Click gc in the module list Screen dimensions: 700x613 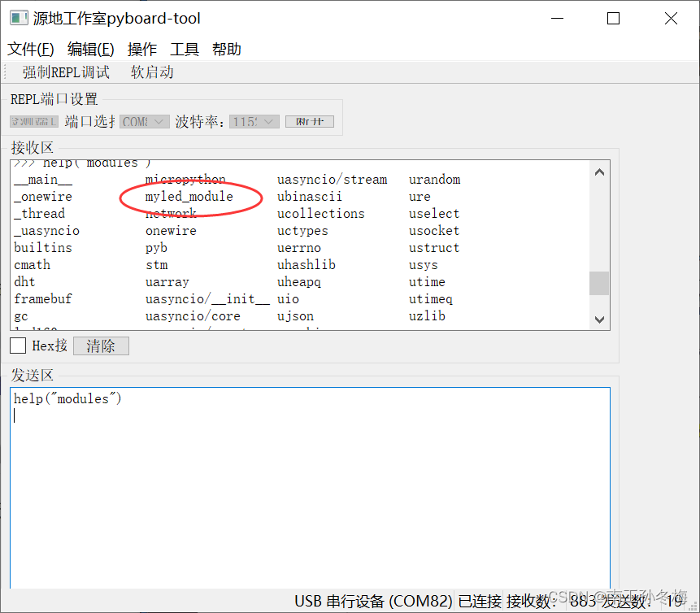pyautogui.click(x=21, y=316)
